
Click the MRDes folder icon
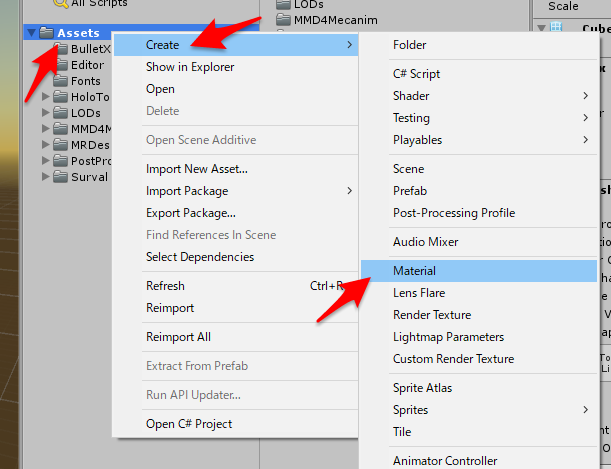[60, 145]
